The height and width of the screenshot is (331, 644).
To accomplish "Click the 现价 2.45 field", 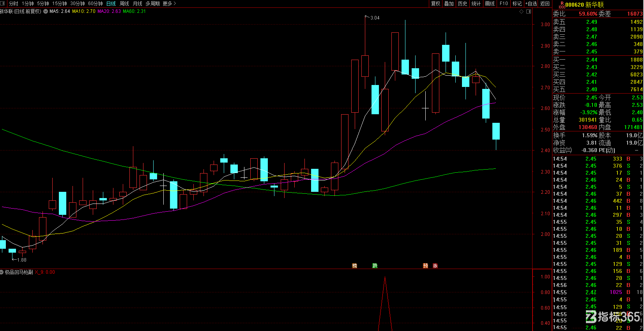I will [x=575, y=97].
